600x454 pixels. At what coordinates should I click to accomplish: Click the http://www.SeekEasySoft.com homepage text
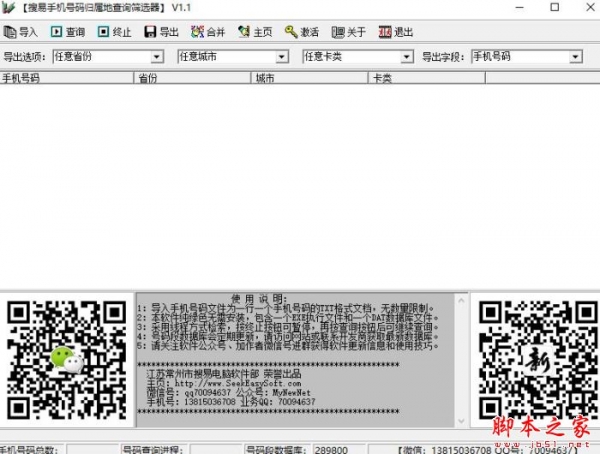point(238,383)
